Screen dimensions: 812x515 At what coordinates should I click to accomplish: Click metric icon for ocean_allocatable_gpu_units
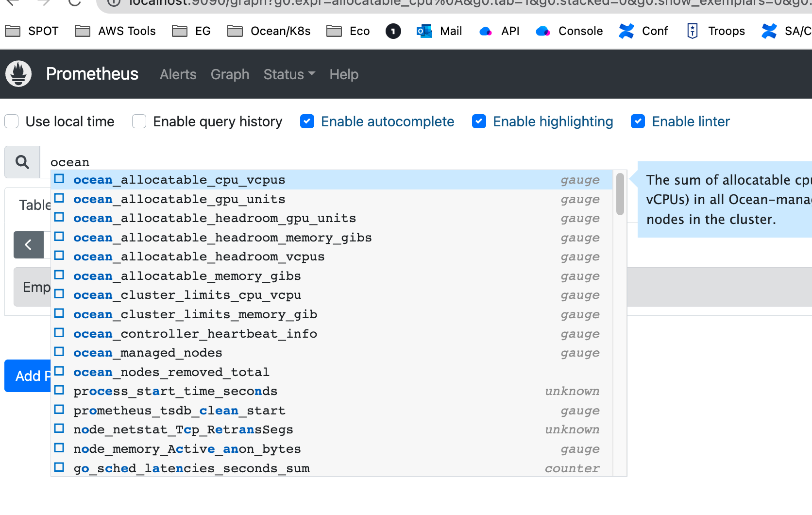point(59,198)
